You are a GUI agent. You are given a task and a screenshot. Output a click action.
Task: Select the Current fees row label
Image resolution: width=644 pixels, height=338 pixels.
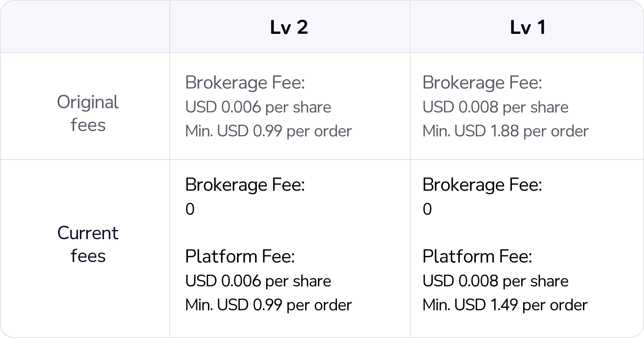click(88, 244)
